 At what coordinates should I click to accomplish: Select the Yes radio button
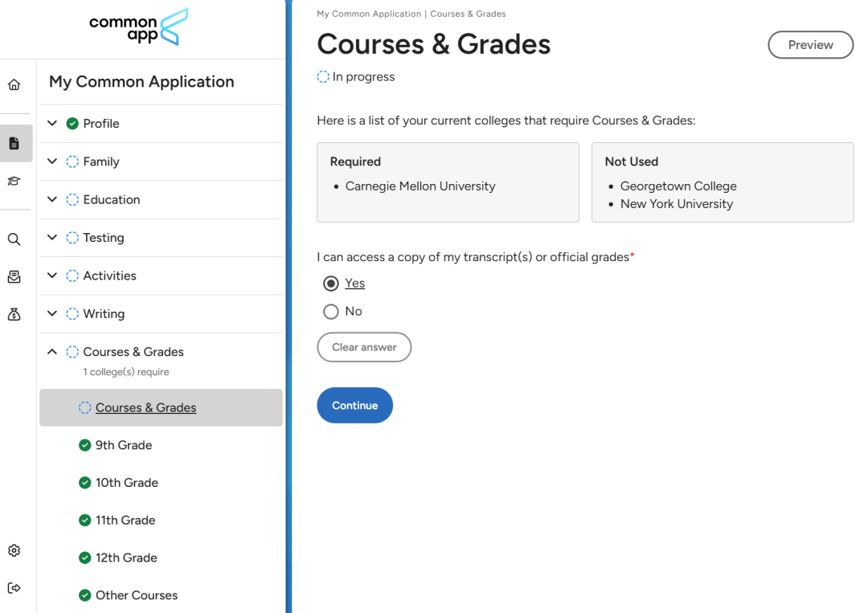331,284
